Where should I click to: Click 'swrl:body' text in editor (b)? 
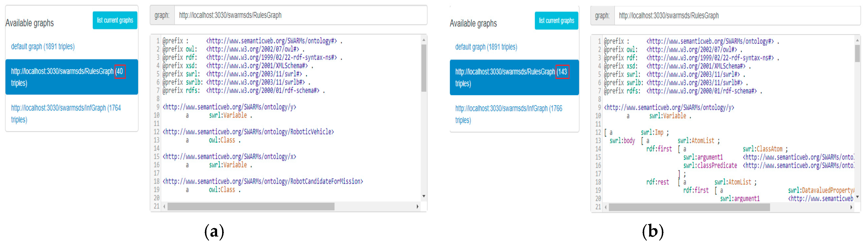pos(622,140)
